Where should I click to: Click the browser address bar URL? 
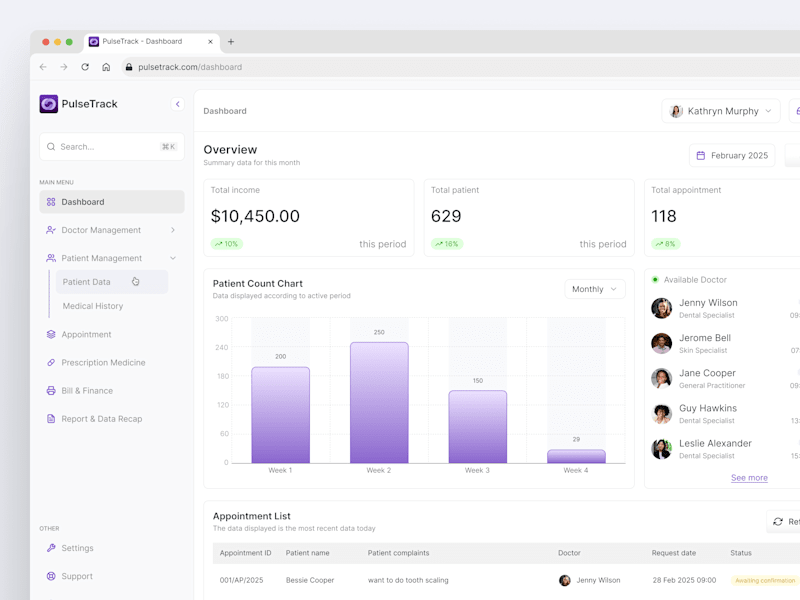190,67
